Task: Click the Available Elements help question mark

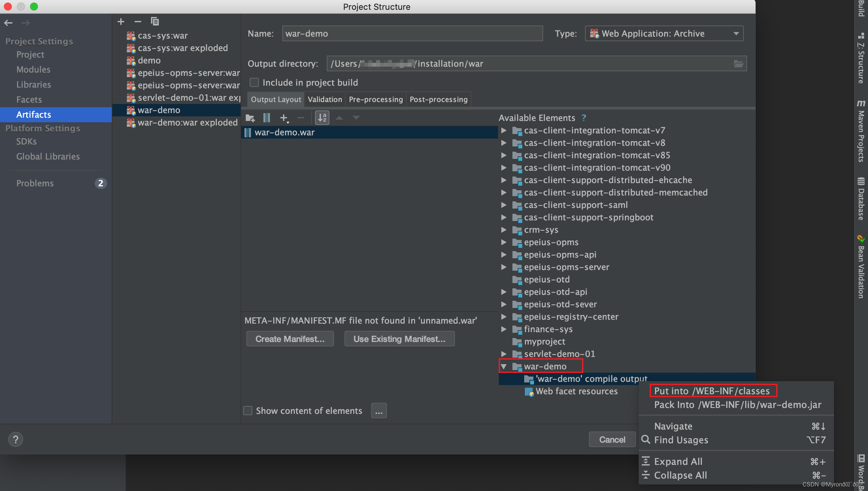Action: (584, 118)
